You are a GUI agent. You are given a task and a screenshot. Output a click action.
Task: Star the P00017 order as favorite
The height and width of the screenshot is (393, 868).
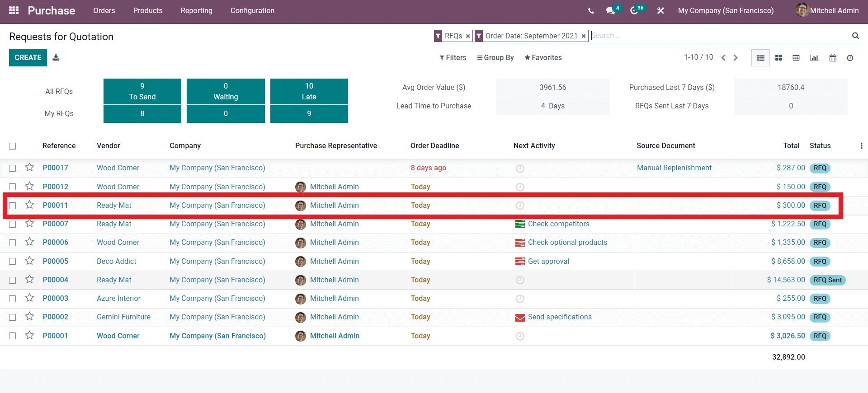pyautogui.click(x=29, y=167)
